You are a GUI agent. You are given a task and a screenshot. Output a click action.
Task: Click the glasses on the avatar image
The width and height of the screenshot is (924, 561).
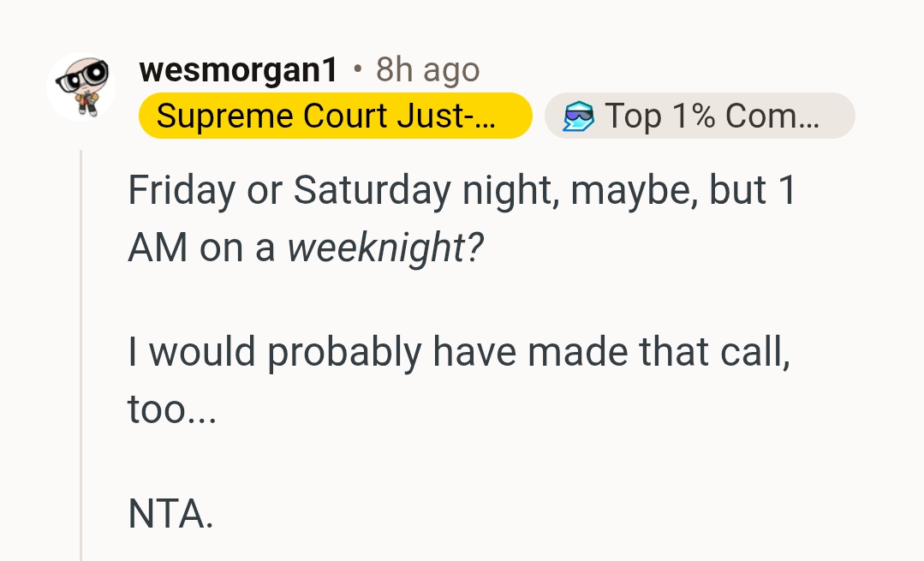tap(81, 76)
